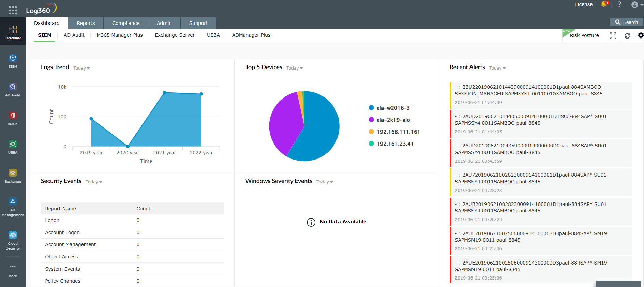Image resolution: width=644 pixels, height=287 pixels.
Task: Select the SIEM sub-tab
Action: pyautogui.click(x=45, y=35)
